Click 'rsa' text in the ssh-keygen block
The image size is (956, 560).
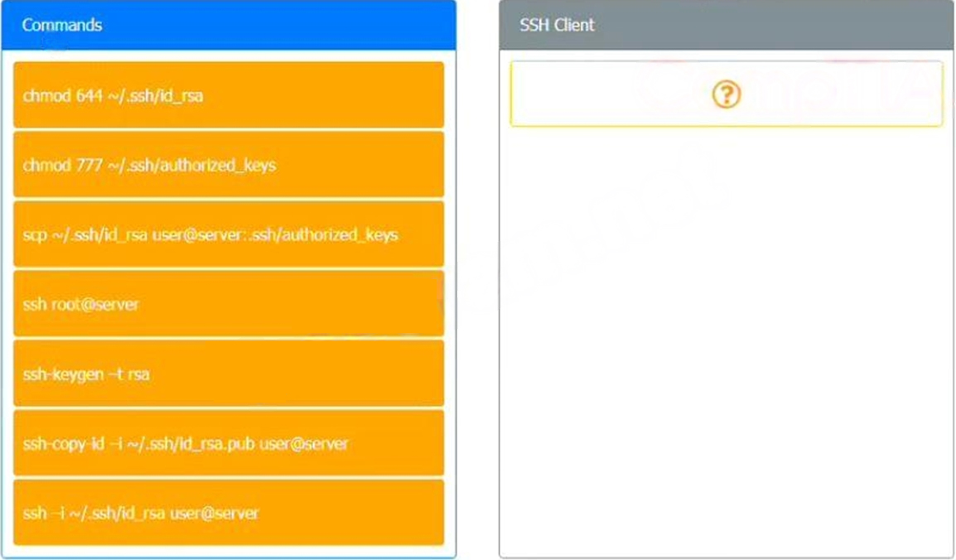pos(138,374)
